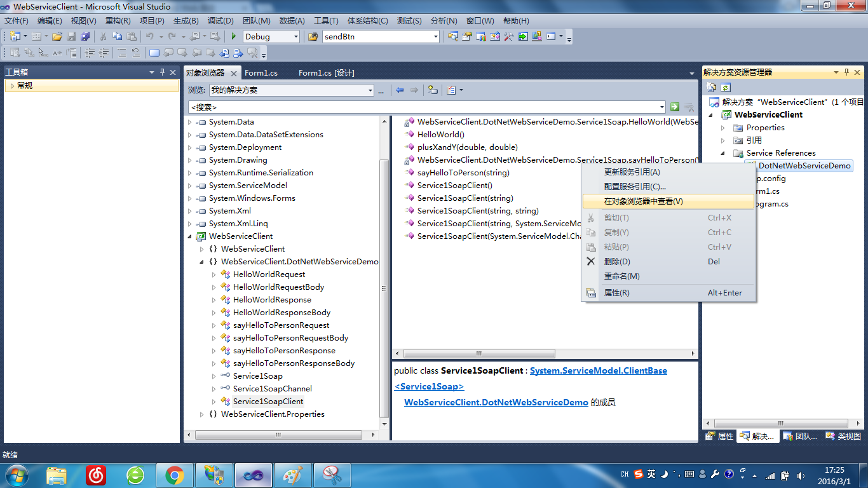This screenshot has width=868, height=488.
Task: Open Windows Explorer from the taskbar
Action: point(57,475)
